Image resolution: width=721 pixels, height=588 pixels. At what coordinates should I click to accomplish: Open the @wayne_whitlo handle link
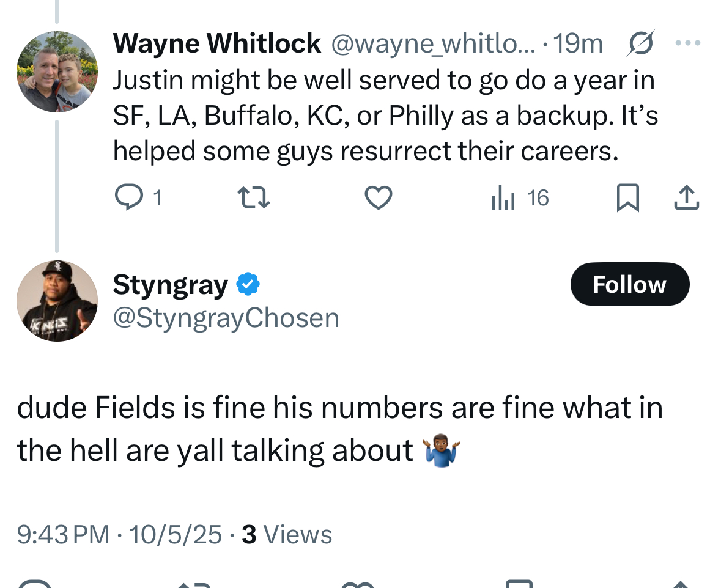(433, 43)
